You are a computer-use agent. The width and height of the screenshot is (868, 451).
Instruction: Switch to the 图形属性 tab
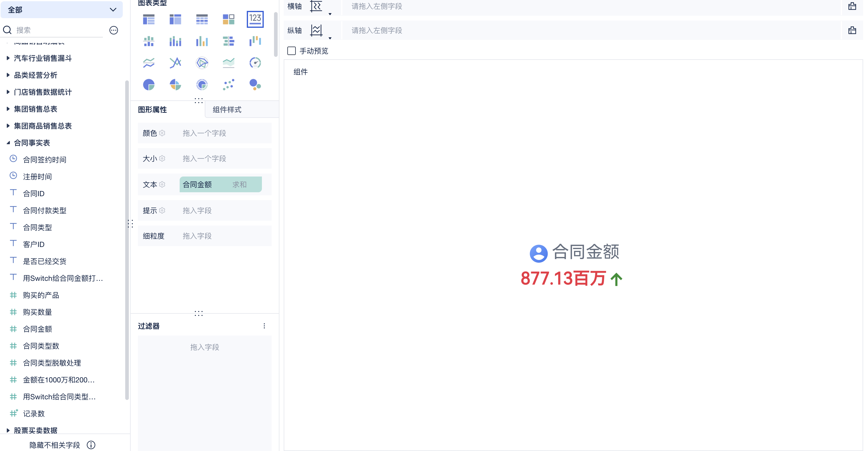pos(152,109)
